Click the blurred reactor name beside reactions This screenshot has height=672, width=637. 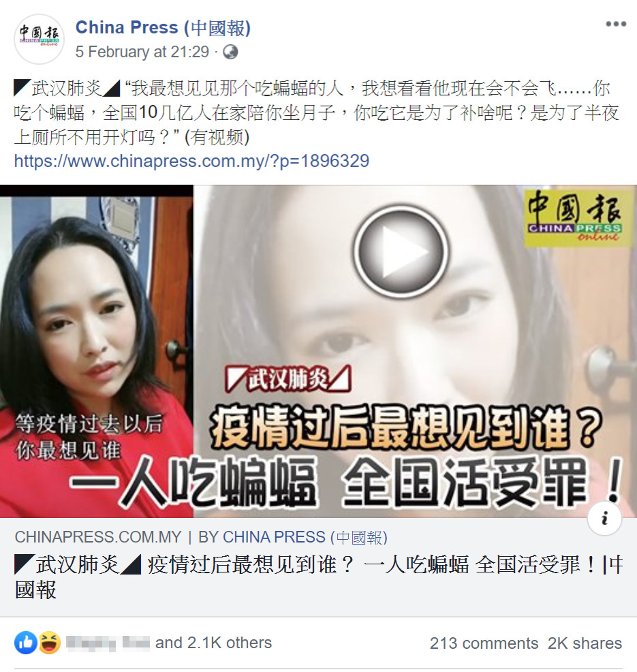[x=108, y=643]
